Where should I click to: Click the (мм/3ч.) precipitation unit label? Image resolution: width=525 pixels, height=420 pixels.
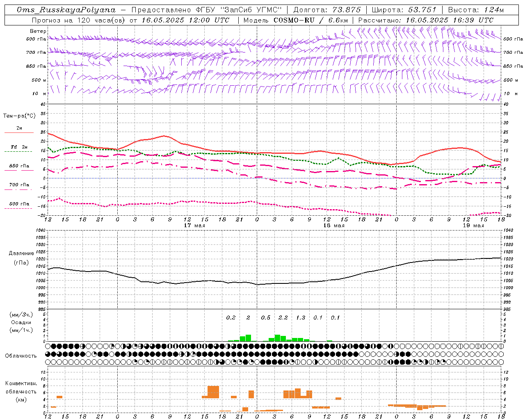point(21,315)
